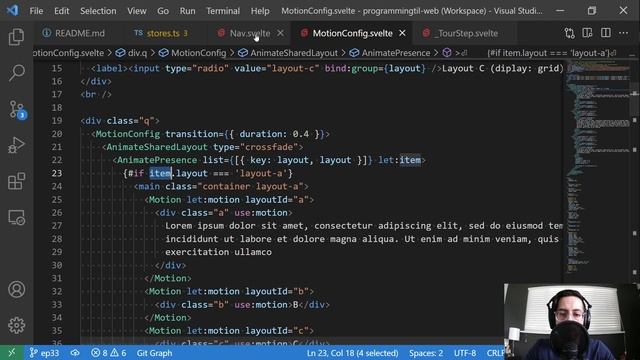Click line number 19 in gutter
The image size is (640, 360).
click(x=57, y=121)
